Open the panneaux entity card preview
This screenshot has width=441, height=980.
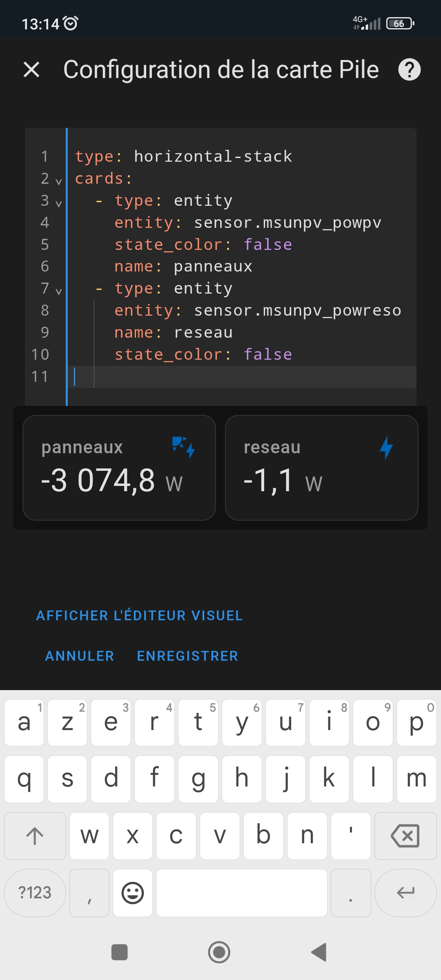pos(119,468)
